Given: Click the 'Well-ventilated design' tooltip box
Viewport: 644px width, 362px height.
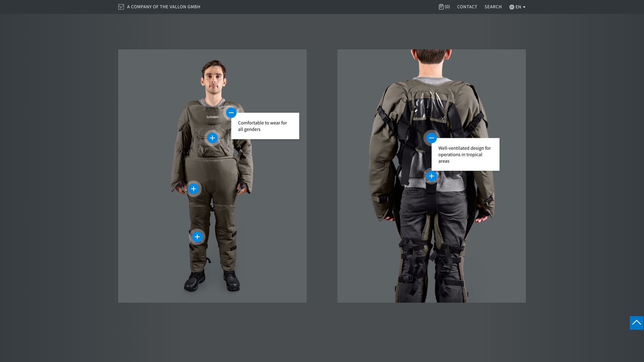Looking at the screenshot, I should coord(465,155).
